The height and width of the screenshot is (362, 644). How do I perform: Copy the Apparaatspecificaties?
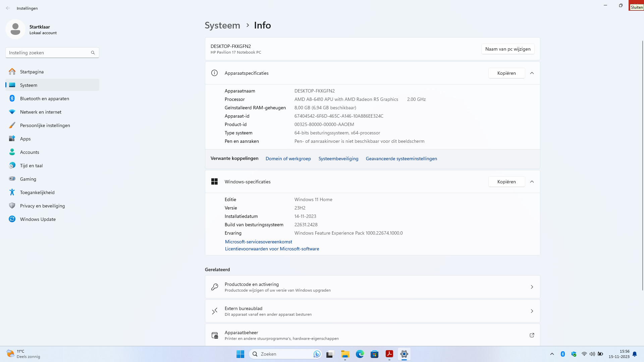(506, 73)
